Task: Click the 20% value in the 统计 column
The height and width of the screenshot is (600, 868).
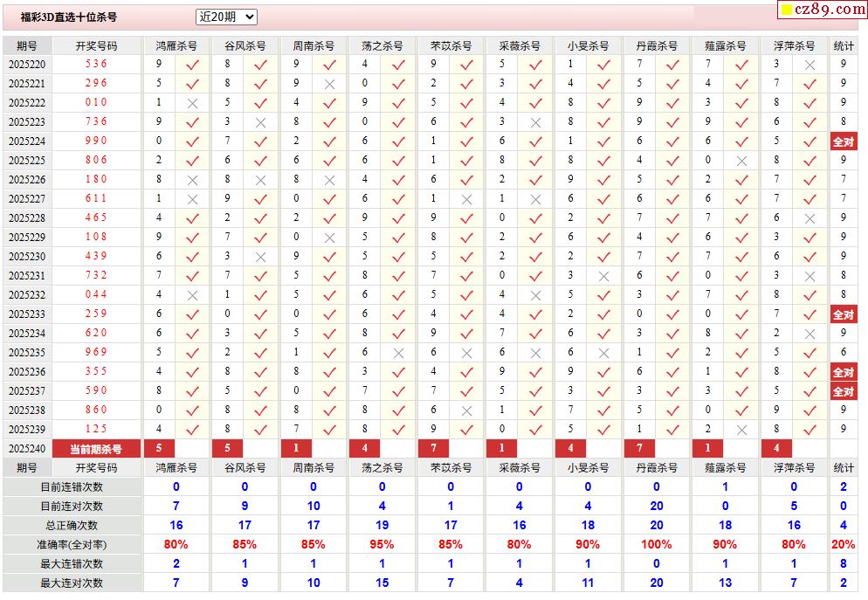Action: click(x=843, y=545)
